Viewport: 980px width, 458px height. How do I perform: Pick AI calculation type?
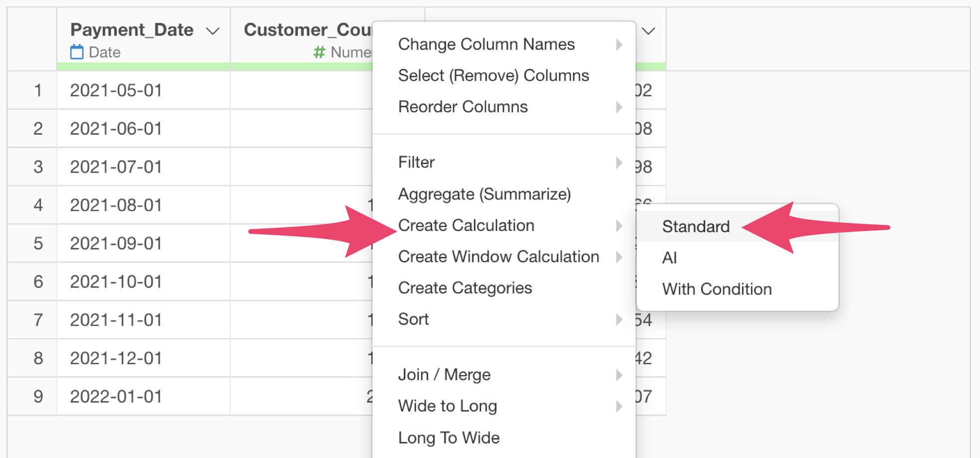[737, 258]
